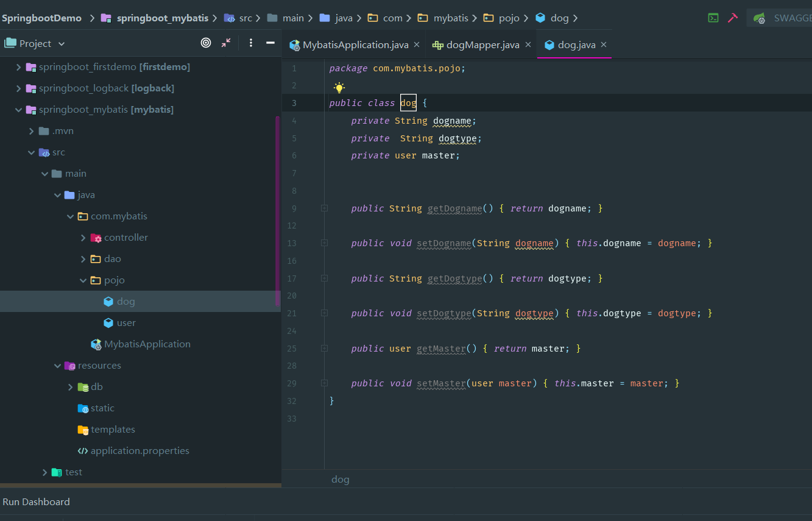Open the Run Dashboard tool window
The image size is (812, 521).
36,502
